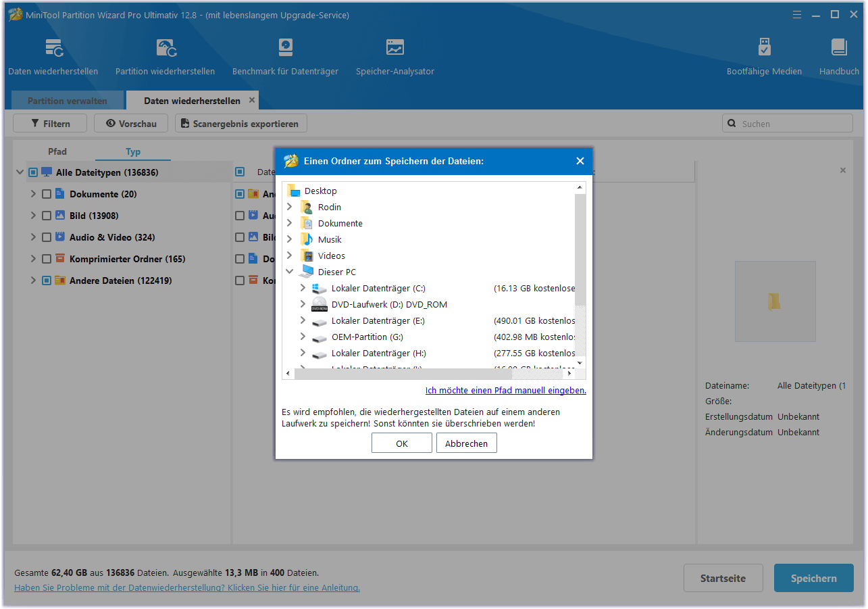This screenshot has height=609, width=868.
Task: Click the Audio & Video type icon
Action: point(59,237)
